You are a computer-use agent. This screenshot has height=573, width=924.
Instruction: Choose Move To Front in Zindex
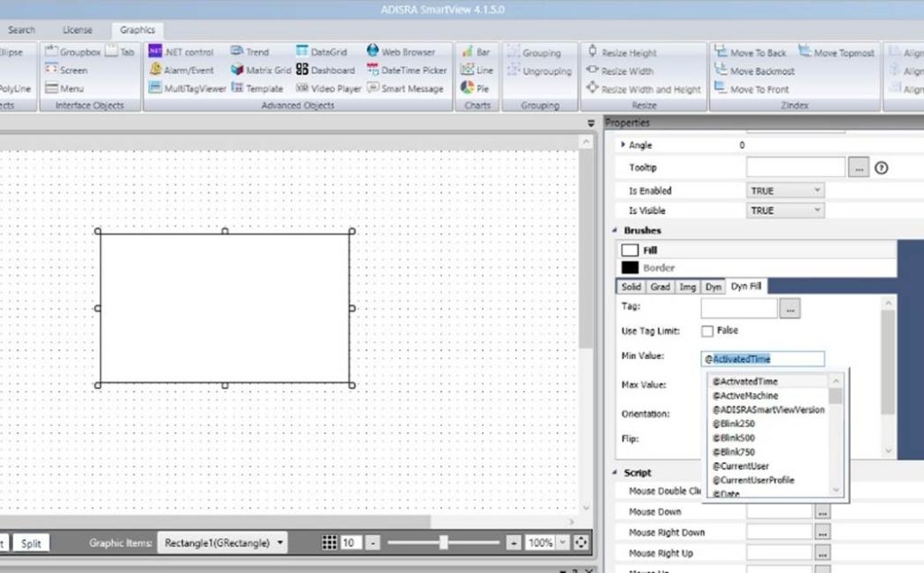click(x=752, y=89)
